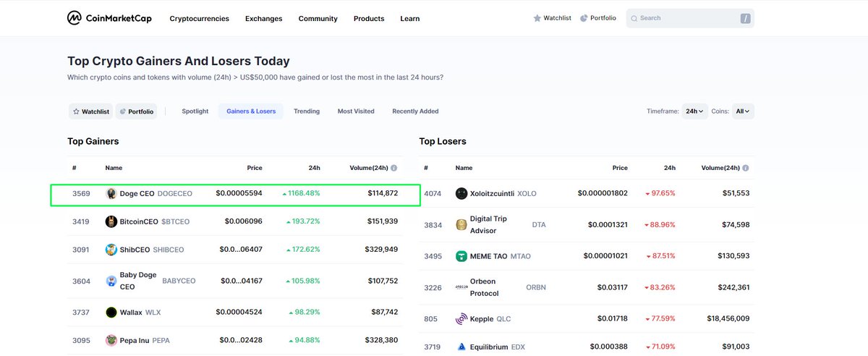
Task: Open the Learn menu
Action: point(410,19)
